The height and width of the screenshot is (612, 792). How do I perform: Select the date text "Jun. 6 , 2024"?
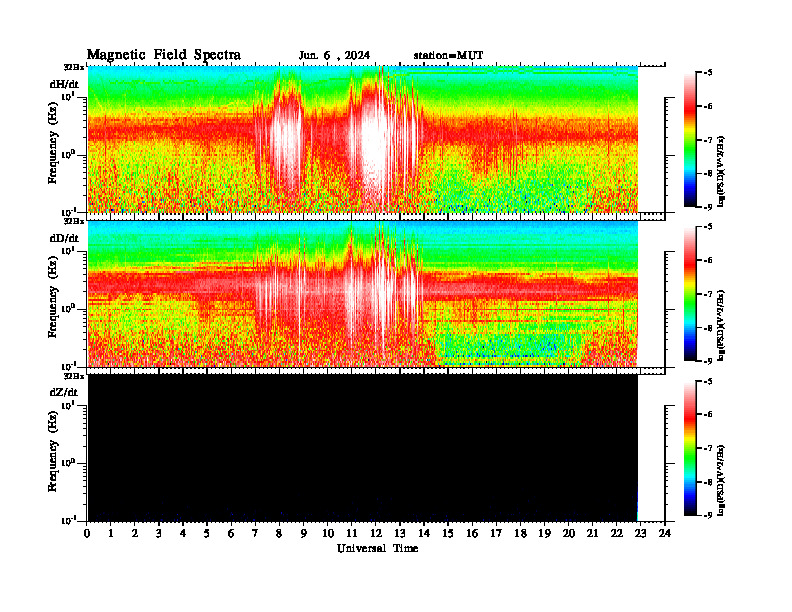coord(334,56)
